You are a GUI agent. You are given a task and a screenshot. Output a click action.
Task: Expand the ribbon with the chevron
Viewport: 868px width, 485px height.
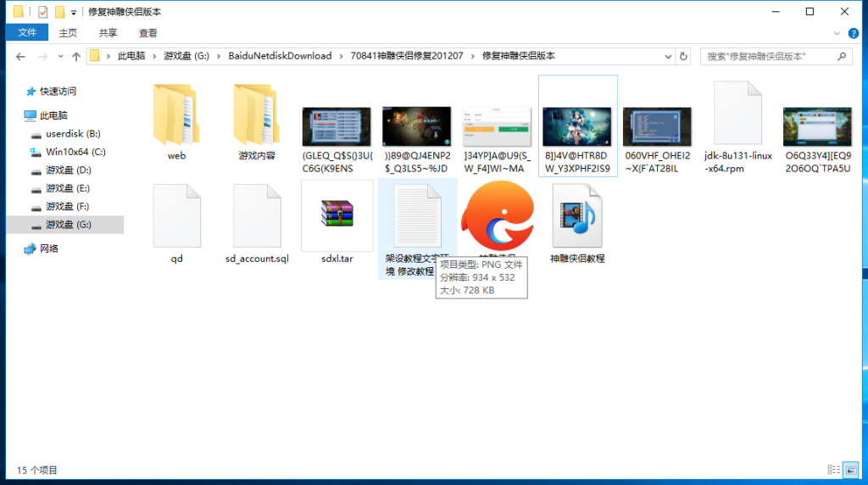(x=837, y=33)
